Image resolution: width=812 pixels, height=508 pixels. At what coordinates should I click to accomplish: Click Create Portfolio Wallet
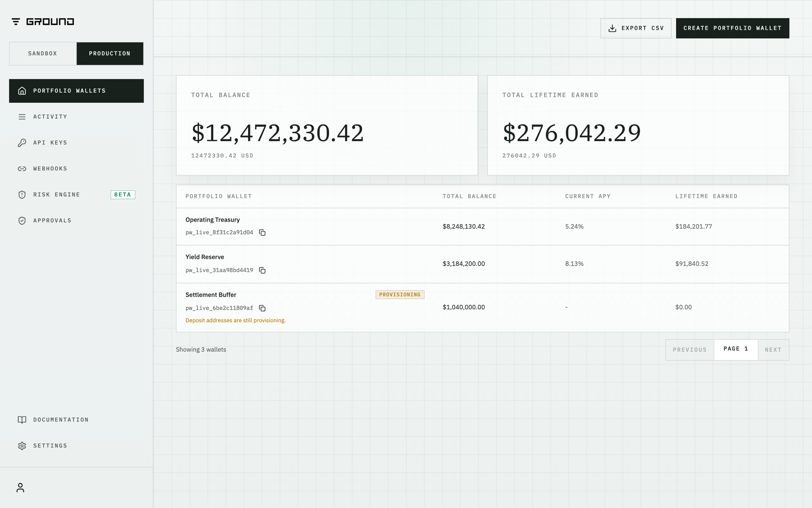(733, 28)
